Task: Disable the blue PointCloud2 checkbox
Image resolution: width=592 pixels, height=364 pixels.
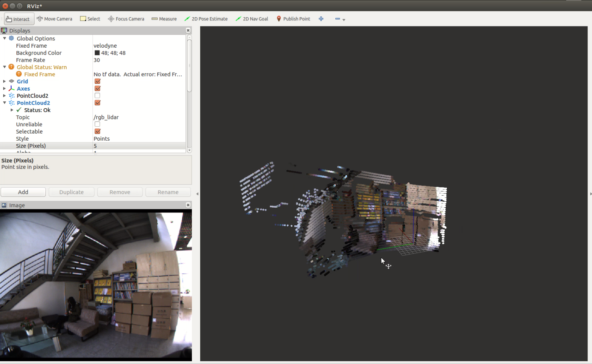Action: click(97, 103)
